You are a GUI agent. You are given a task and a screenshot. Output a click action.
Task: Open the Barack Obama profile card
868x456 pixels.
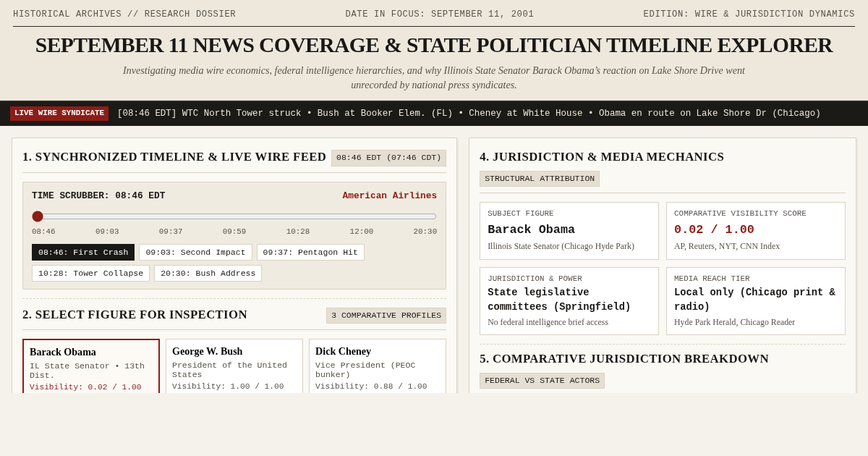(91, 366)
